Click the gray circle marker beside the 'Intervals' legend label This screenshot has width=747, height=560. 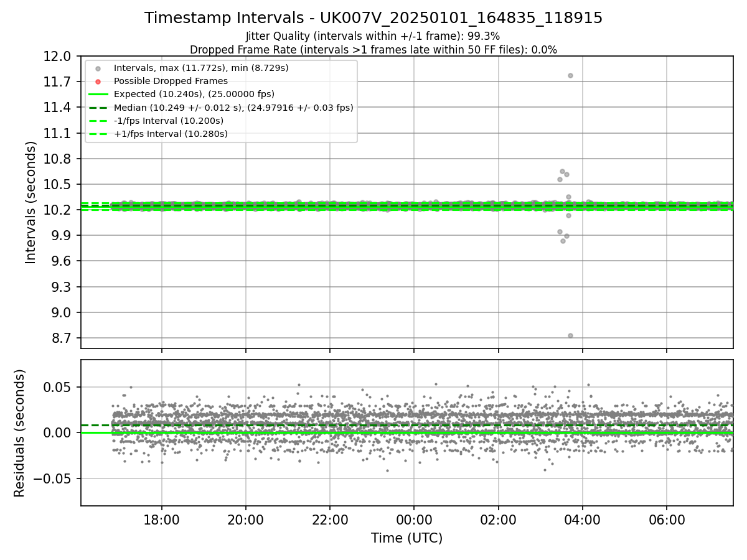pyautogui.click(x=98, y=68)
